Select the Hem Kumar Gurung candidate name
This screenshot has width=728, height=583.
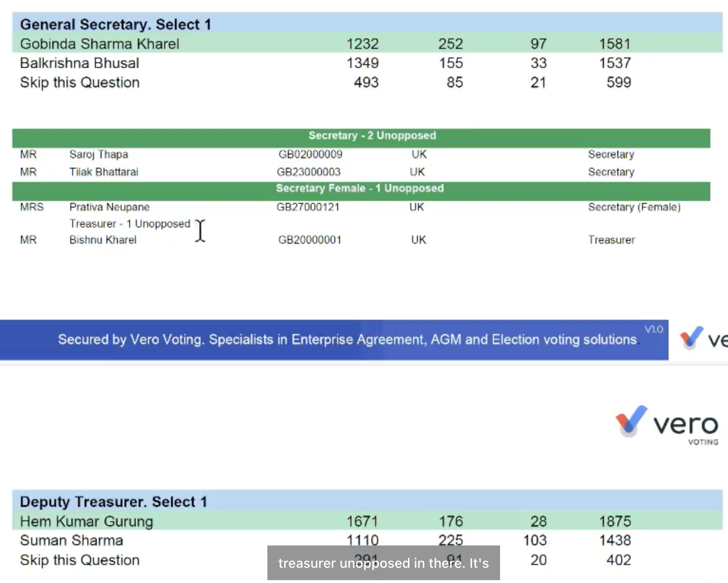pyautogui.click(x=86, y=521)
